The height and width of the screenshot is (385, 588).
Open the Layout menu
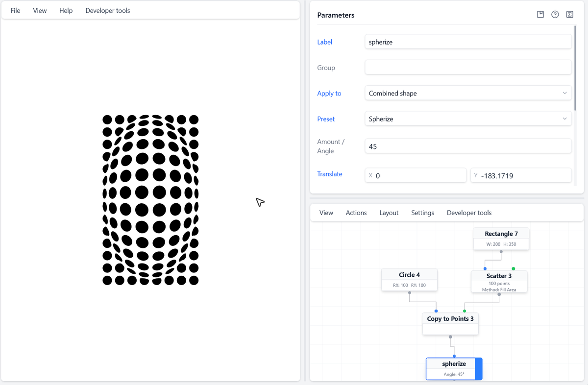389,213
